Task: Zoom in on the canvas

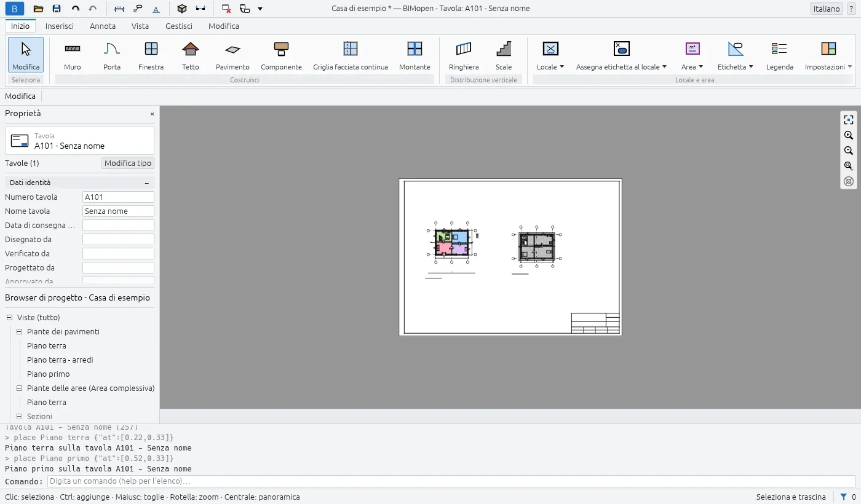Action: point(849,135)
